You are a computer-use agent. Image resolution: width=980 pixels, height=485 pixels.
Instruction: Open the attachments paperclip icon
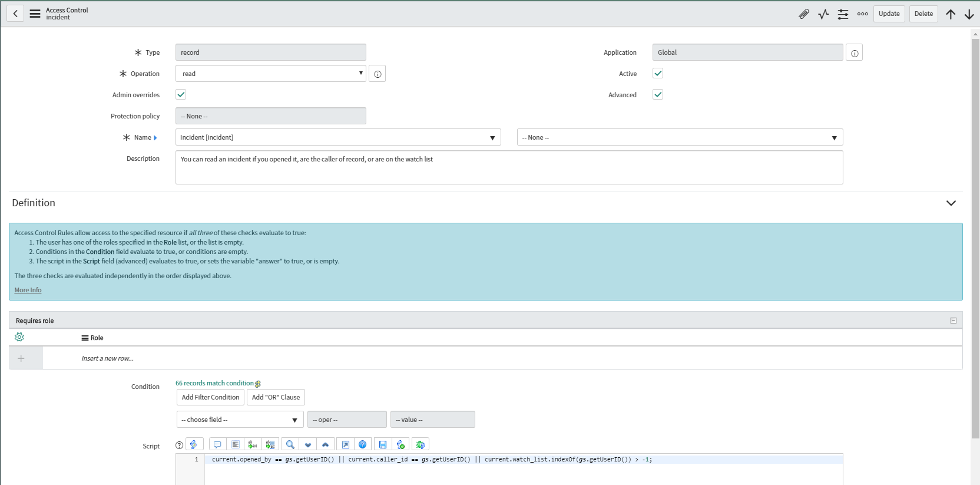pos(804,14)
